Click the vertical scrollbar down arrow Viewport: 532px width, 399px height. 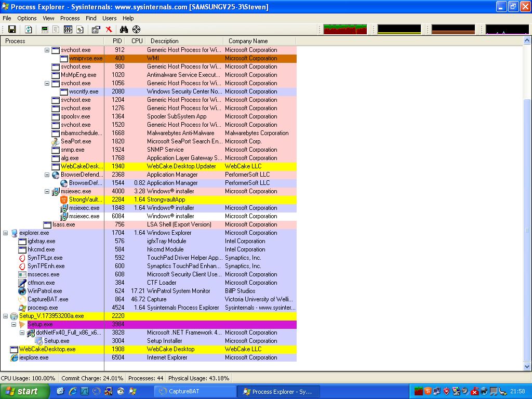(x=527, y=366)
